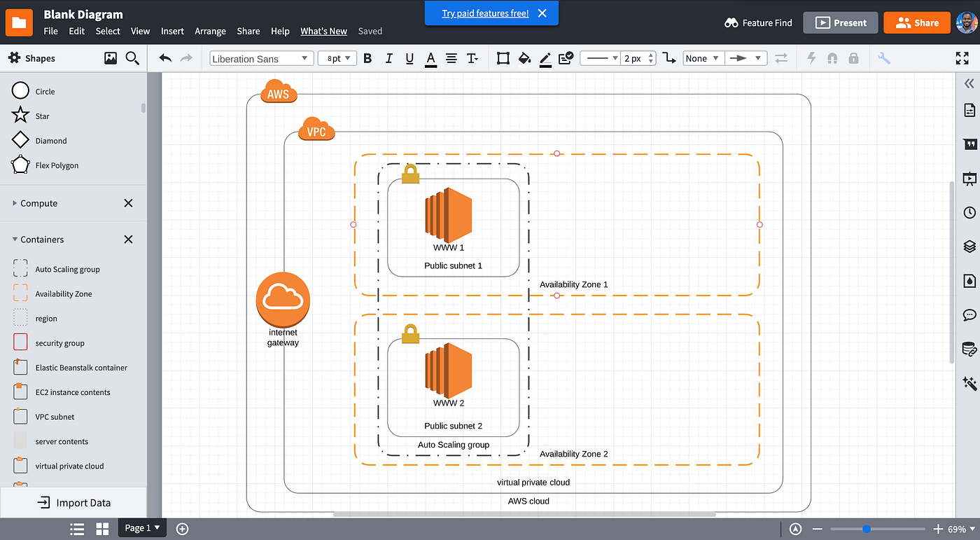Toggle bold text formatting
The height and width of the screenshot is (540, 980).
(x=367, y=58)
